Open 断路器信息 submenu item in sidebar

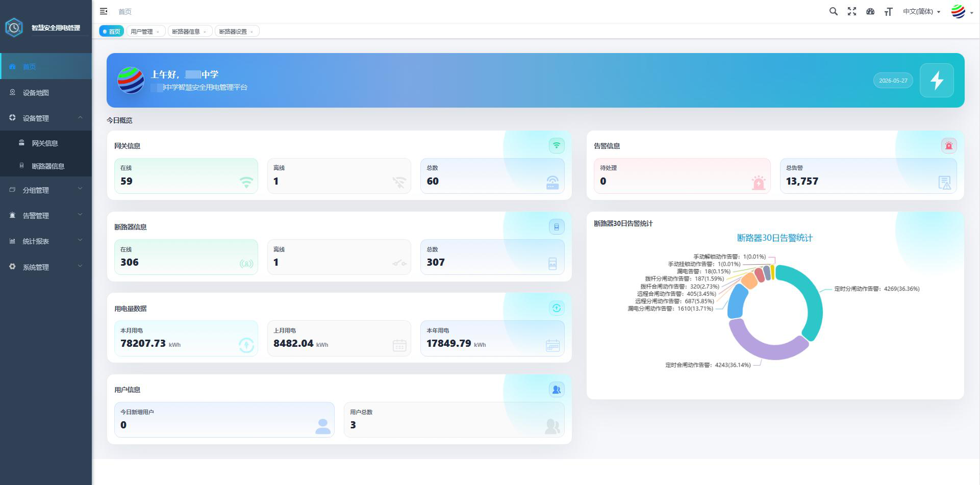(x=46, y=166)
